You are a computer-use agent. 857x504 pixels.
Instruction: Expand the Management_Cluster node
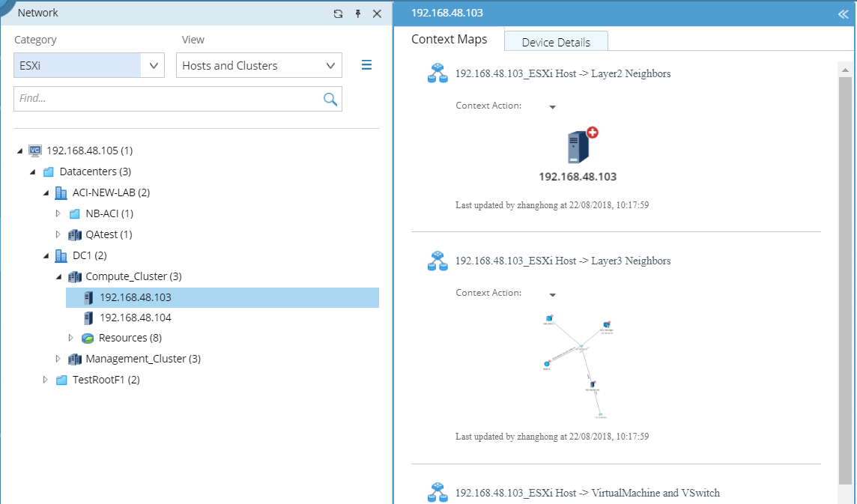[58, 359]
